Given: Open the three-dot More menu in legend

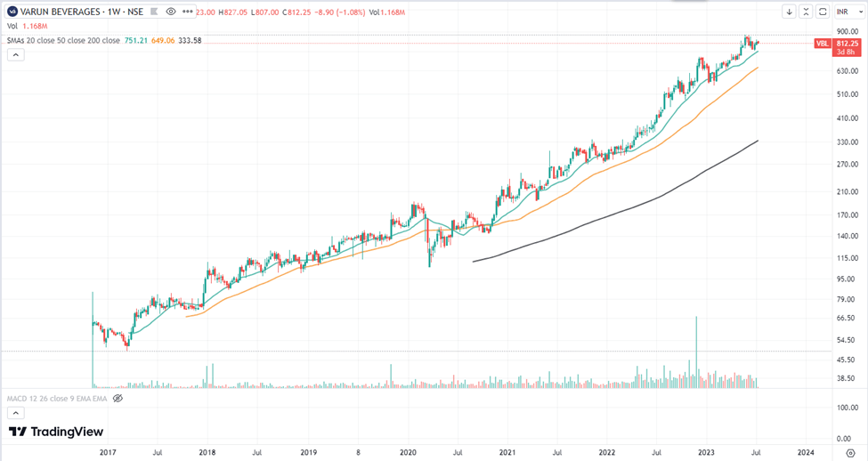Looking at the screenshot, I should [x=188, y=12].
